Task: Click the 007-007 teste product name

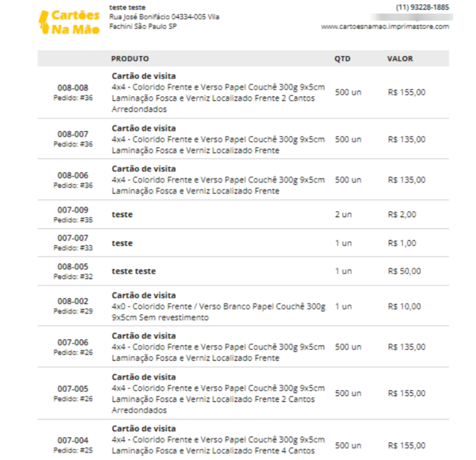Action: pyautogui.click(x=122, y=243)
